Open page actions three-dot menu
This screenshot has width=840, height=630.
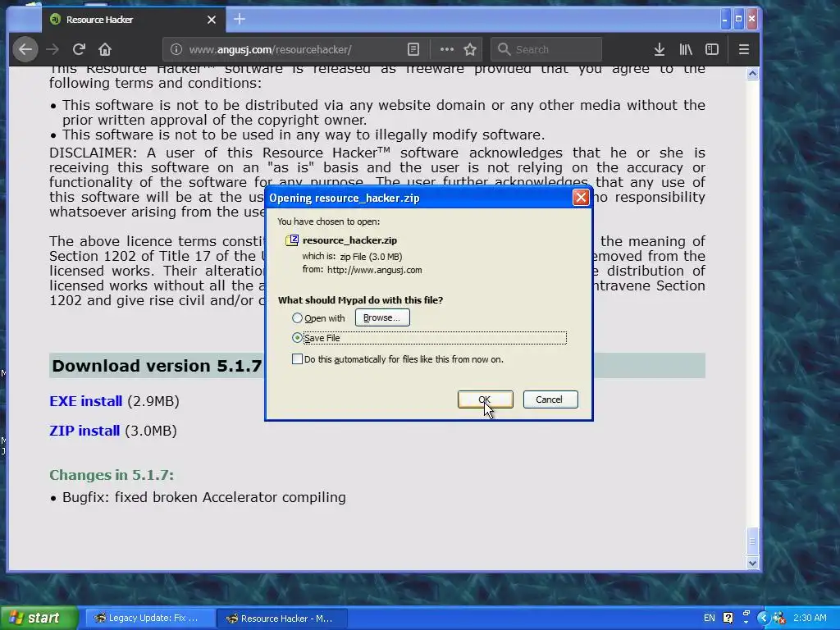[x=447, y=50]
